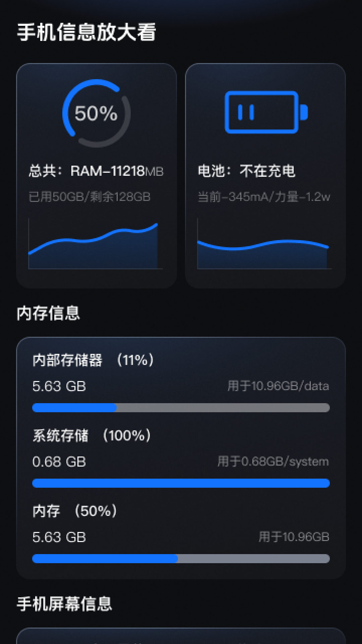Viewport: 362px width, 644px height.
Task: Click the memory 50% progress bar
Action: [181, 558]
